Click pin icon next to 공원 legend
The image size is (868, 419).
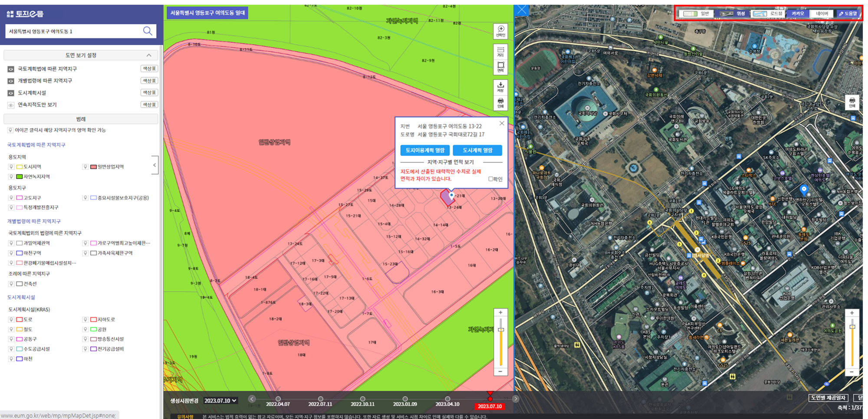tap(85, 330)
